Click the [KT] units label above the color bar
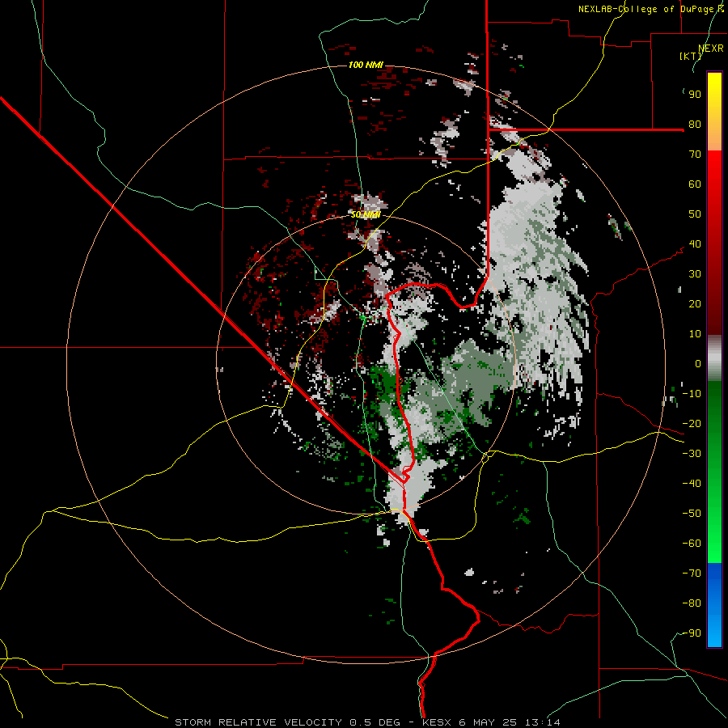This screenshot has height=728, width=728. point(691,56)
